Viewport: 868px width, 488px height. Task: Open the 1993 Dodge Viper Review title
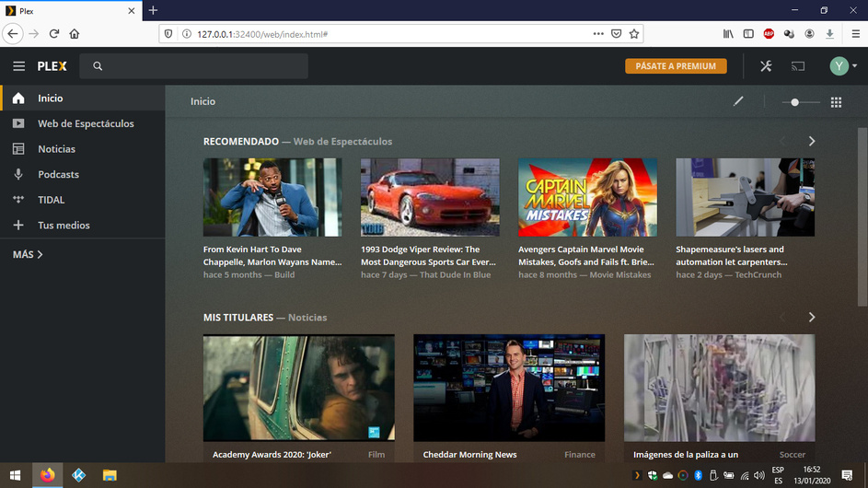(x=428, y=255)
